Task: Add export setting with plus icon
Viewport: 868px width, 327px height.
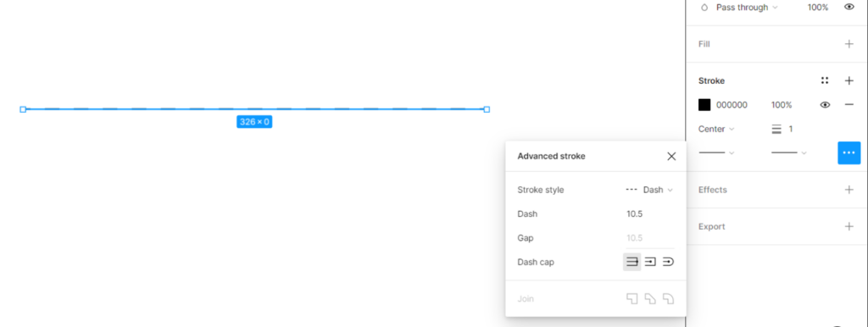Action: click(x=849, y=226)
